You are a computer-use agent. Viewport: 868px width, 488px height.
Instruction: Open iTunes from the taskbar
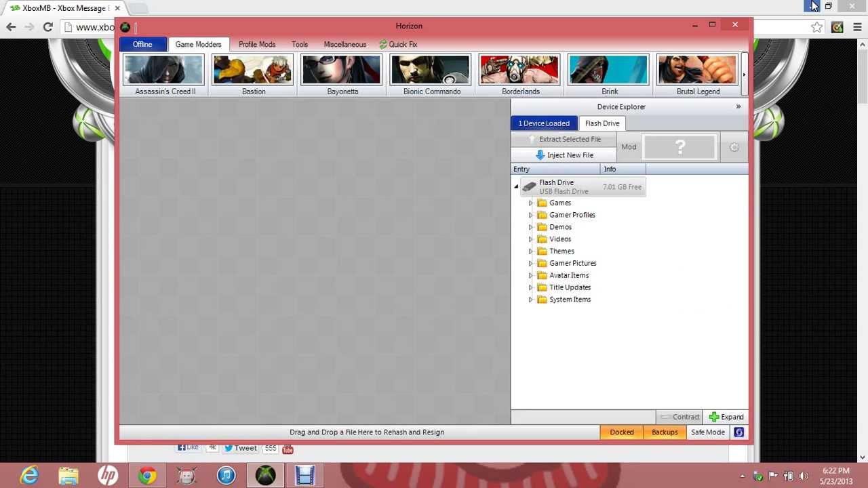226,475
